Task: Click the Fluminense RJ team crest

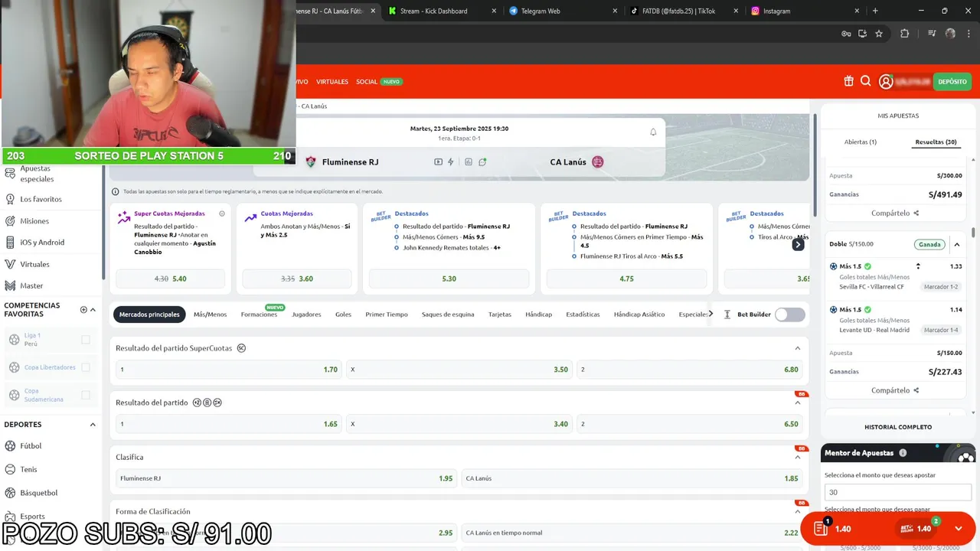Action: (311, 162)
